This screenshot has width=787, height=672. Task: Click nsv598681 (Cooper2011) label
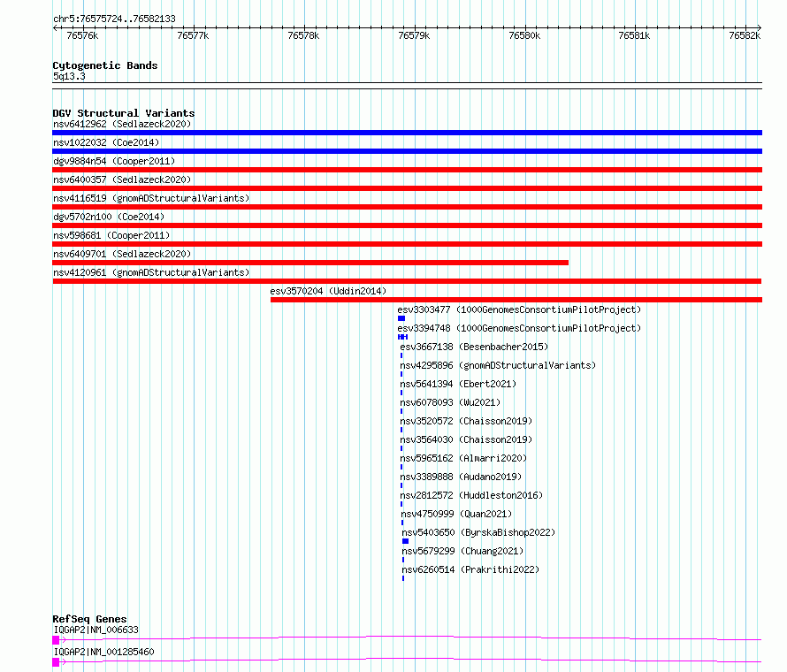coord(111,235)
